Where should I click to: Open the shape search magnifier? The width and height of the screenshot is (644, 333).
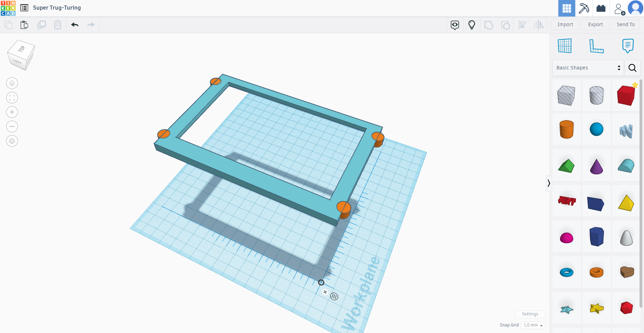(x=632, y=68)
